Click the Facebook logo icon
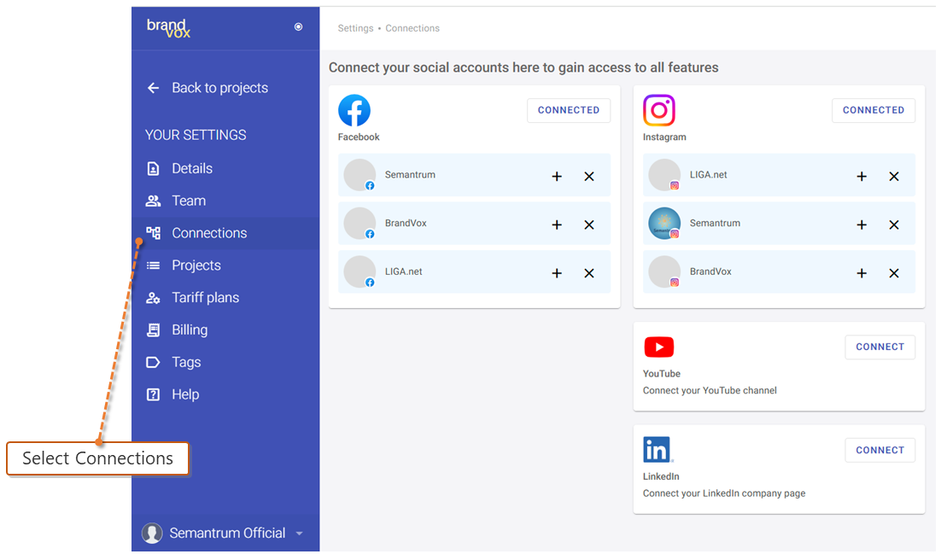The width and height of the screenshot is (941, 560). tap(354, 110)
